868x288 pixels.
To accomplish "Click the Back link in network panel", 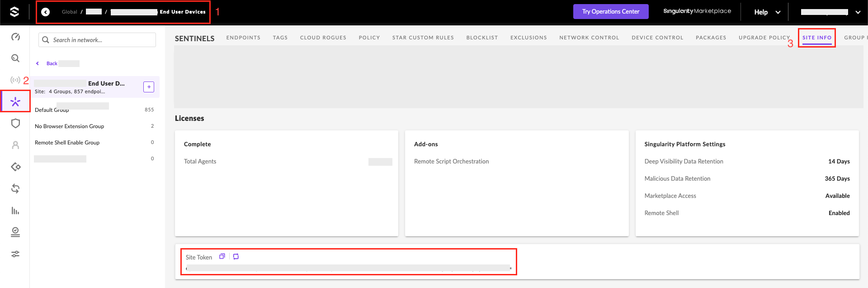I will click(x=52, y=63).
